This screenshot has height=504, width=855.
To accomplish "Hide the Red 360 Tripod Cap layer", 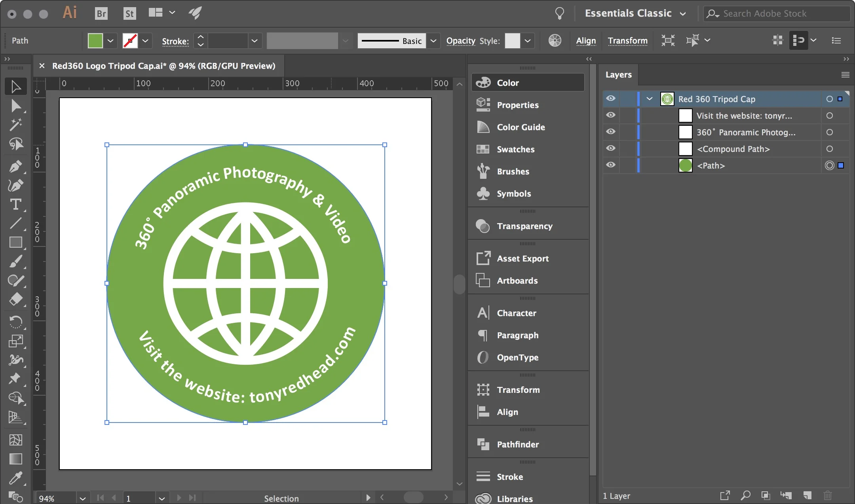I will (x=611, y=99).
